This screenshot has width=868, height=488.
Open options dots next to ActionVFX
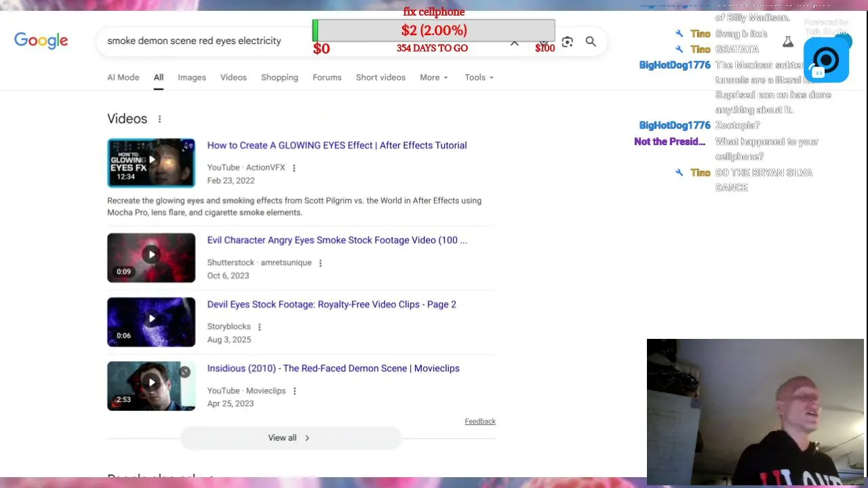tap(294, 168)
